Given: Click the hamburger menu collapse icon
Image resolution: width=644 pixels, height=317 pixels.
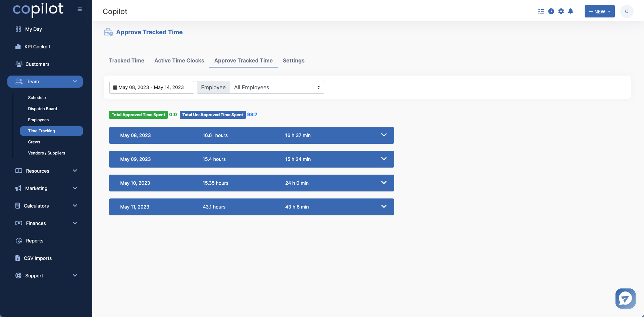Looking at the screenshot, I should tap(79, 9).
